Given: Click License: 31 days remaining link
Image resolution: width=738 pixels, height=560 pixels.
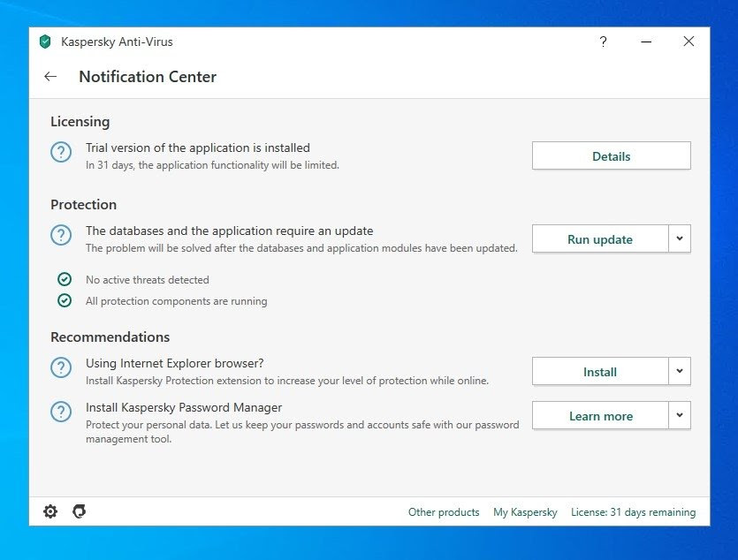Looking at the screenshot, I should pos(634,512).
